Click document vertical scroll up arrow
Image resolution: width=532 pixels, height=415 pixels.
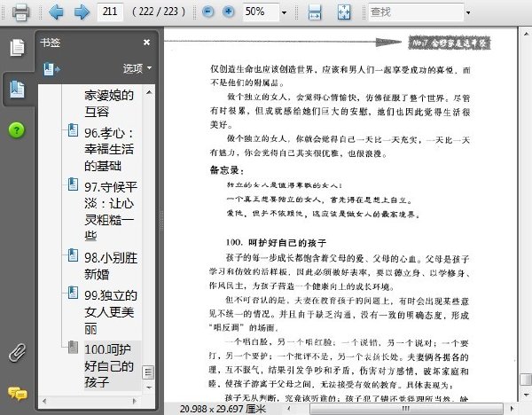point(526,34)
